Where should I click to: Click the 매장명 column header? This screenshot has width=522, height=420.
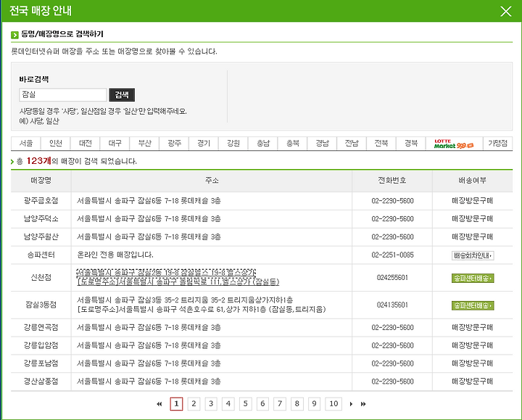pyautogui.click(x=41, y=181)
